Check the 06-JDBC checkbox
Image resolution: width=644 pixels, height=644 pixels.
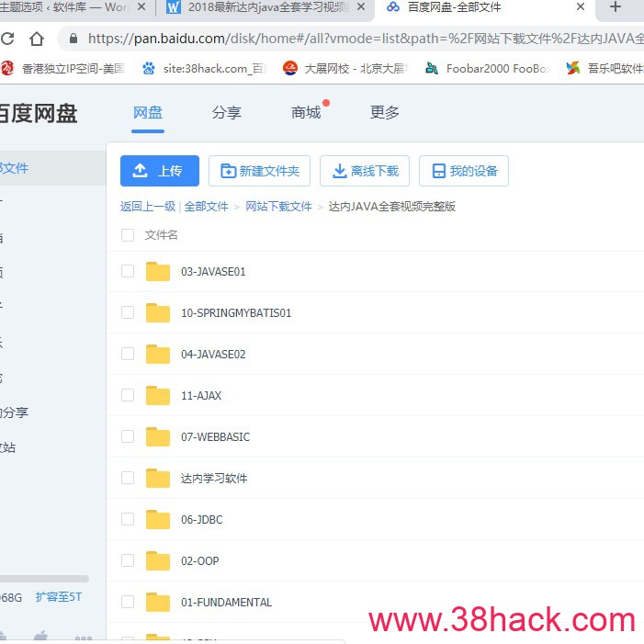[x=128, y=519]
